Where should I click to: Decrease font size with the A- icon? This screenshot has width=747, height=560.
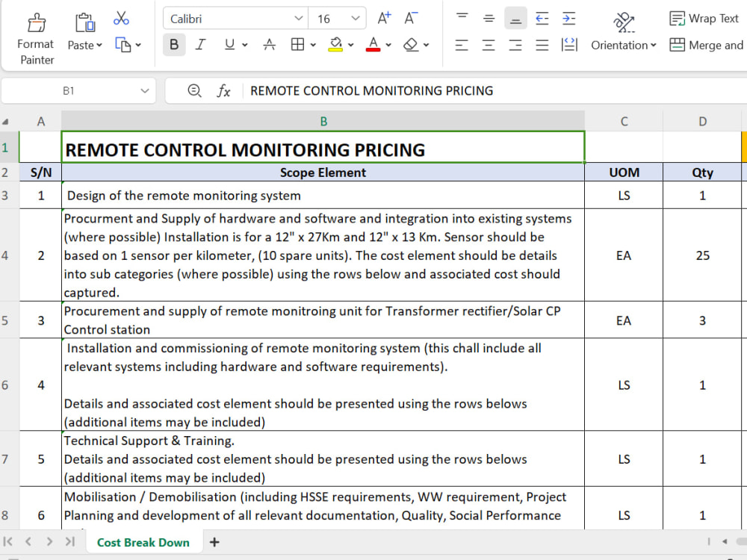pos(411,19)
